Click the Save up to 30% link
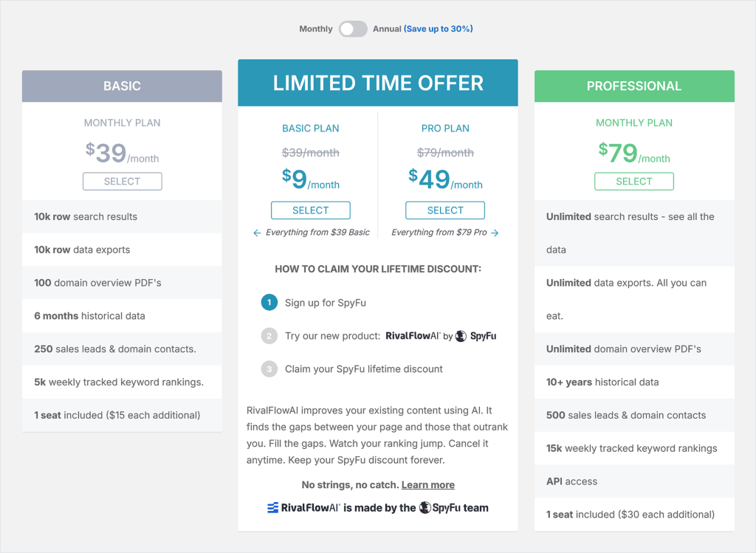Image resolution: width=756 pixels, height=553 pixels. tap(439, 29)
